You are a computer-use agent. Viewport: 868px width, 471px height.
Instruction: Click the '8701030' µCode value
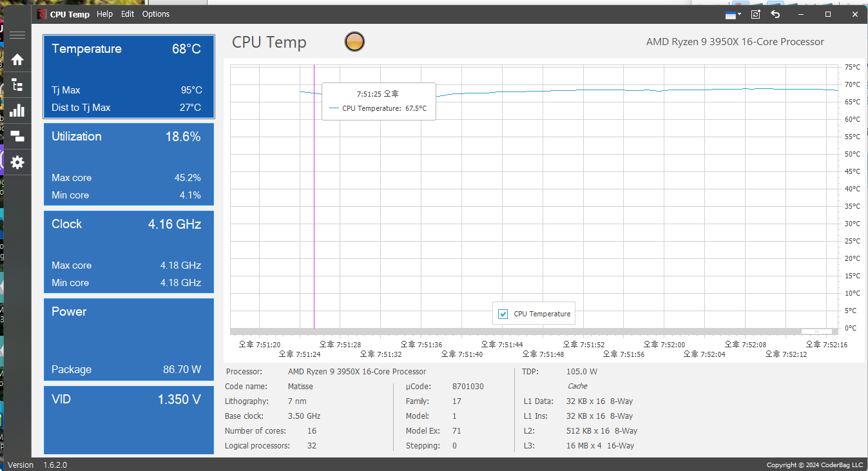[x=468, y=387]
